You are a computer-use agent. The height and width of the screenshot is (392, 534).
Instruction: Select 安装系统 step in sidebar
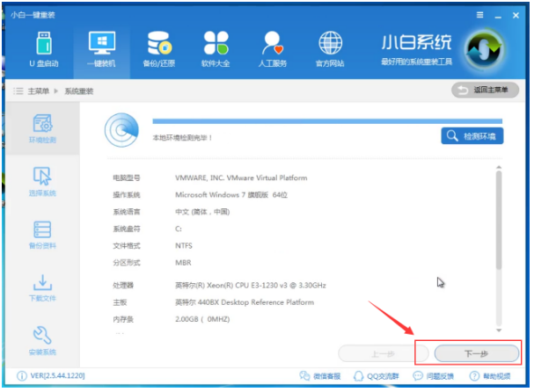click(42, 341)
